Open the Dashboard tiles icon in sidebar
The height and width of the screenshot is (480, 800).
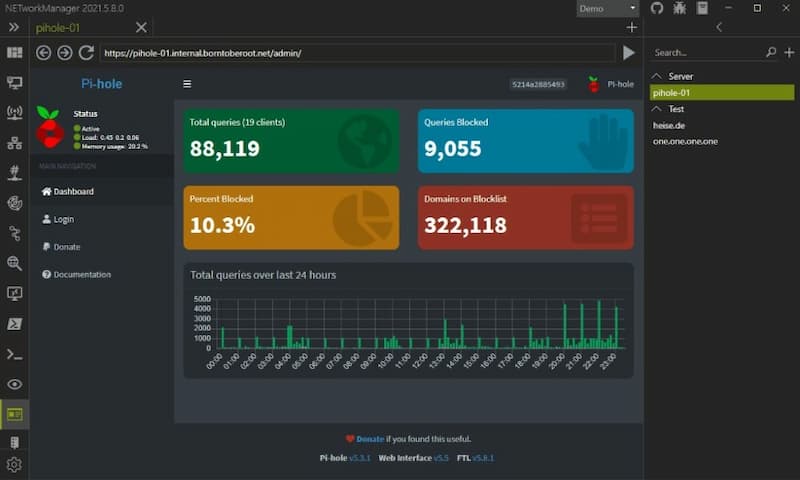click(14, 53)
